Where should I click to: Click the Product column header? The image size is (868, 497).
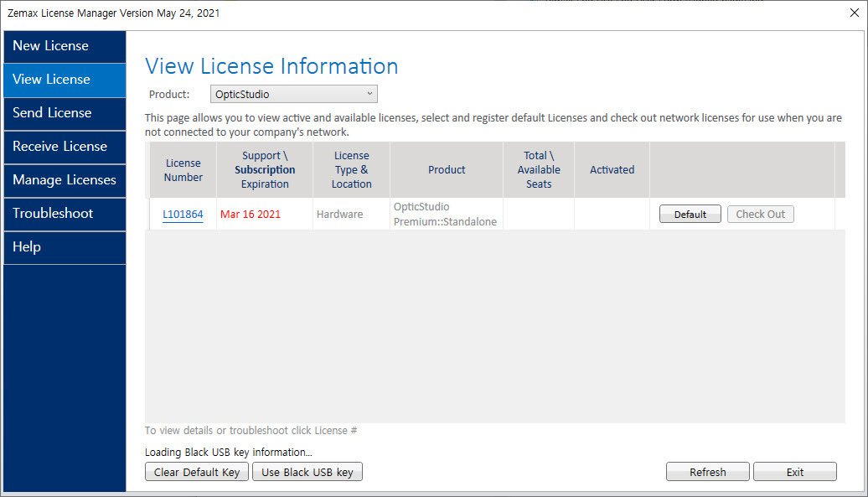point(447,170)
